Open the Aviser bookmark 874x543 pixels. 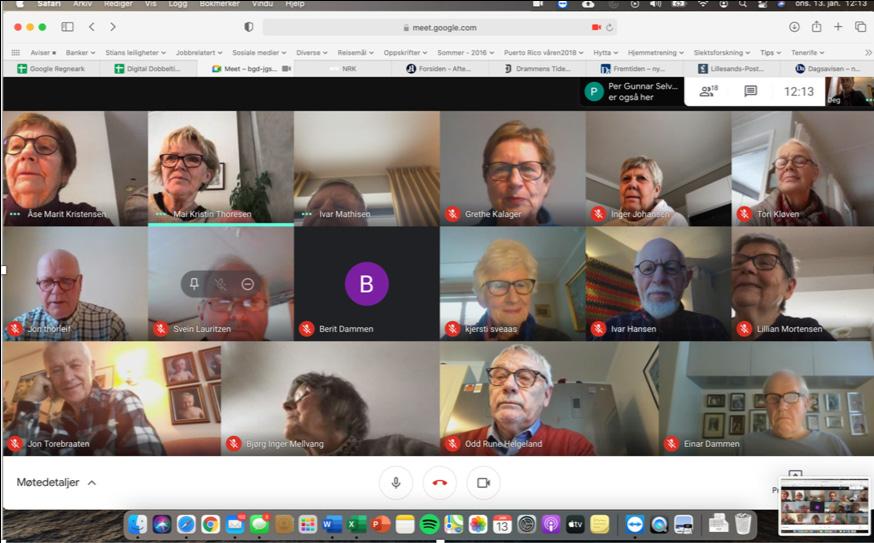pos(43,52)
